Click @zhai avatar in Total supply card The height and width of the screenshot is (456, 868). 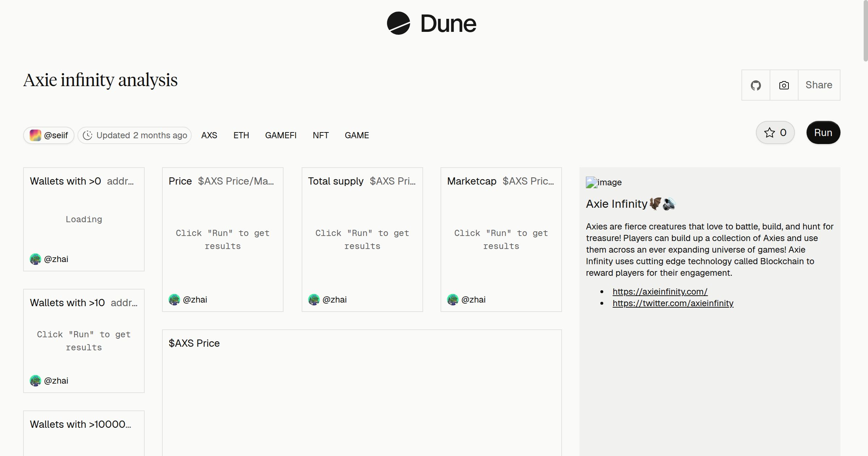[x=314, y=300]
